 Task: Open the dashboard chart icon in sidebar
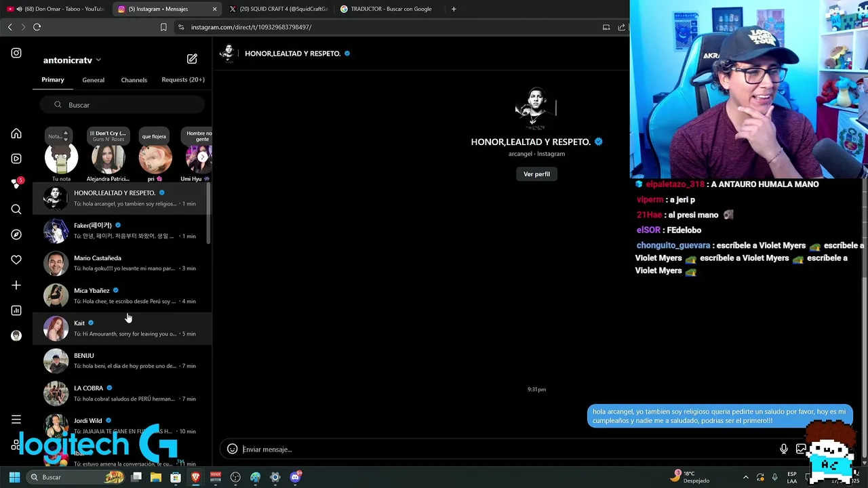pos(16,310)
